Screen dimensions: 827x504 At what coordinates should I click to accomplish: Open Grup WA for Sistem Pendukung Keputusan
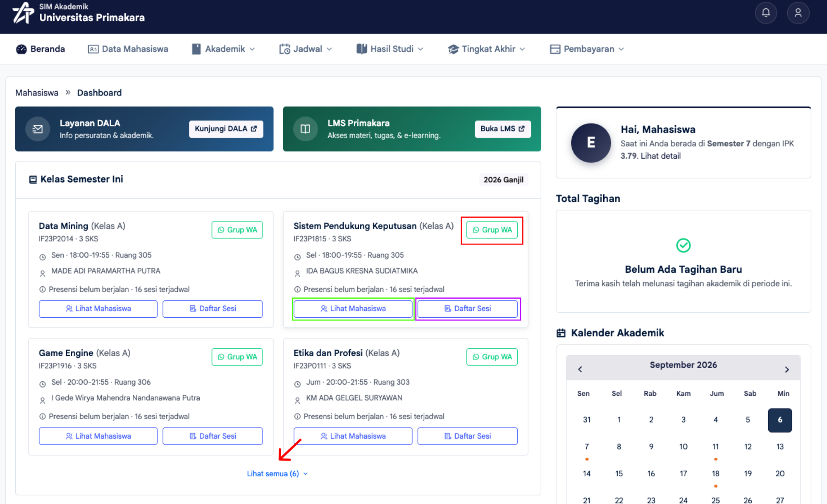pos(492,230)
